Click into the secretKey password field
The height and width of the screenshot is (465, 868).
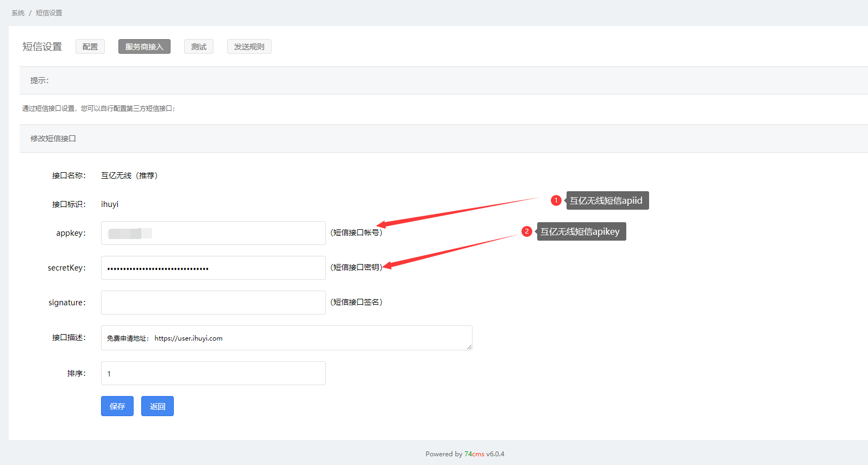[x=213, y=268]
